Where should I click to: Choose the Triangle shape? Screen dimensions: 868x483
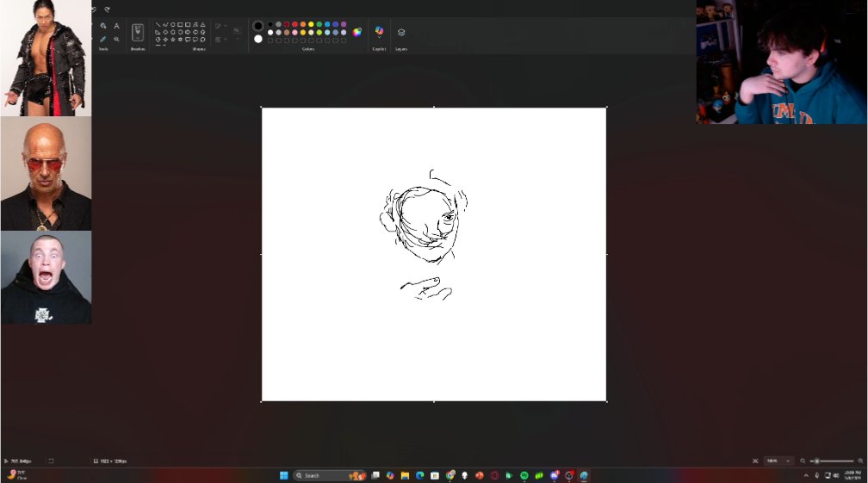(x=202, y=25)
